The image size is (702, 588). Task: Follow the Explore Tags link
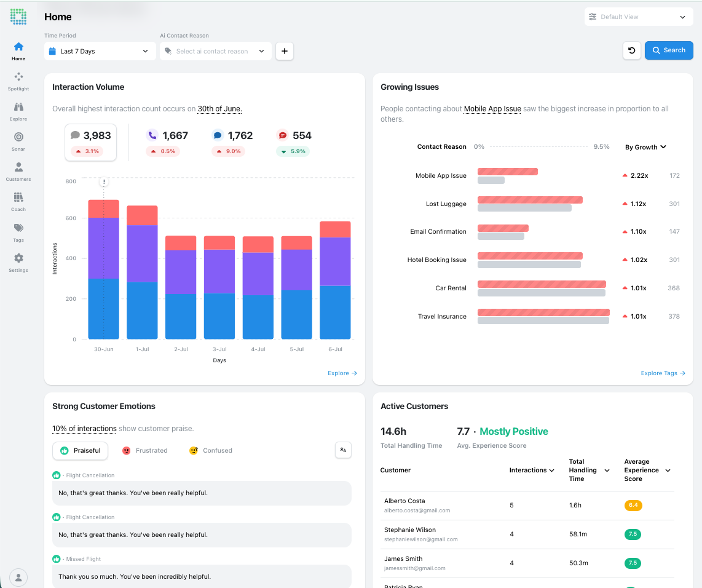point(663,373)
